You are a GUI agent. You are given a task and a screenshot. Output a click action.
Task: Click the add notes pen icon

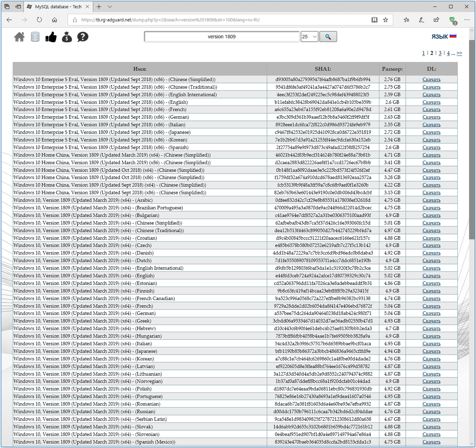tap(421, 20)
